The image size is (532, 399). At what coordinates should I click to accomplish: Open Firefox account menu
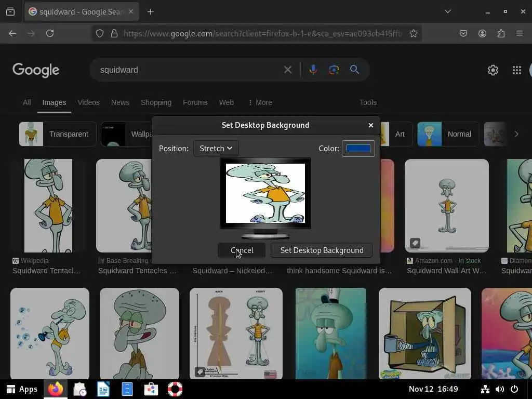click(482, 33)
